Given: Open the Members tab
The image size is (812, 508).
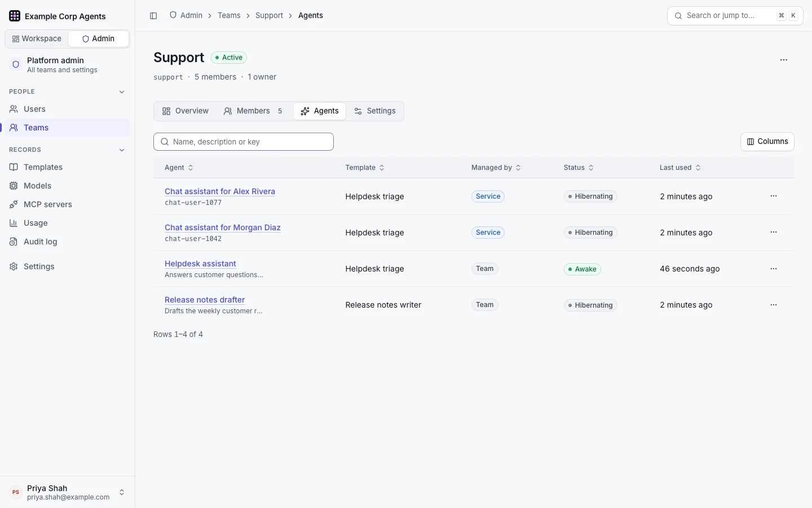Looking at the screenshot, I should [254, 111].
